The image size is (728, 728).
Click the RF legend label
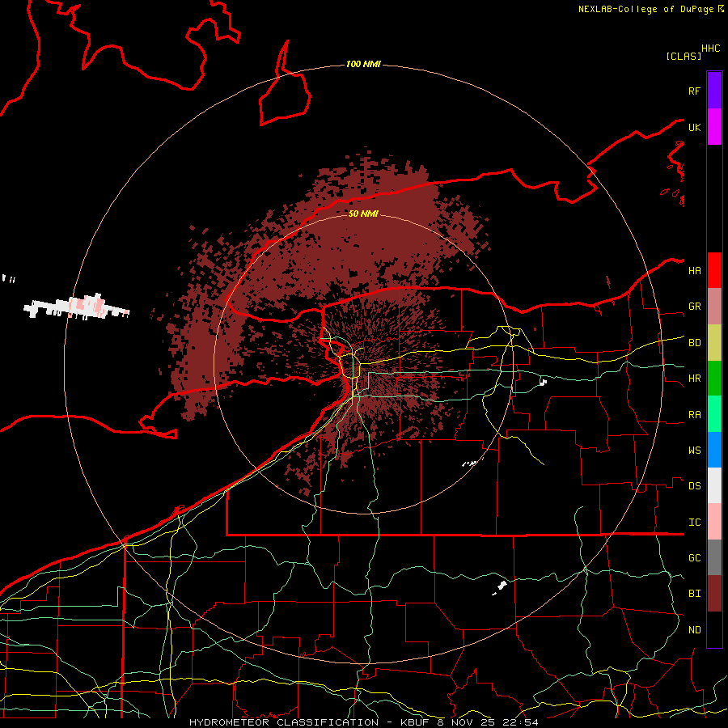[x=694, y=91]
